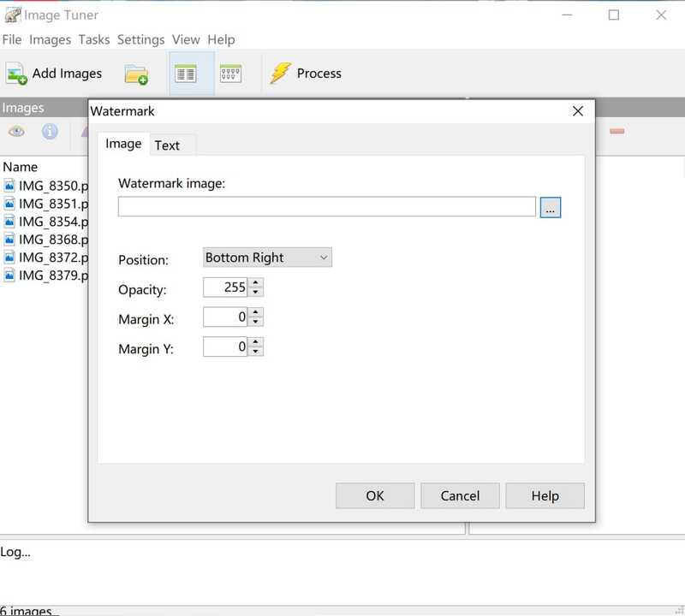The height and width of the screenshot is (616, 685).
Task: Click the eye preview icon in Images panel
Action: [x=16, y=131]
